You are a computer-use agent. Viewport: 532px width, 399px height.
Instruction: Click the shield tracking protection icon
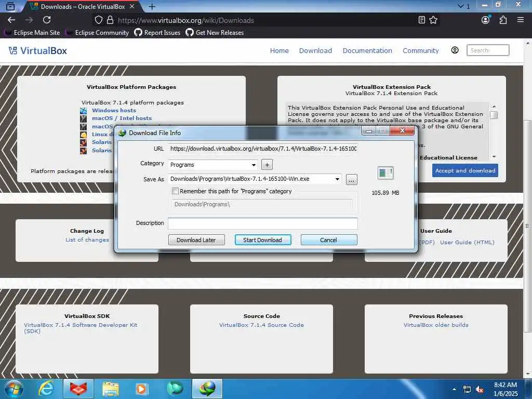(98, 20)
